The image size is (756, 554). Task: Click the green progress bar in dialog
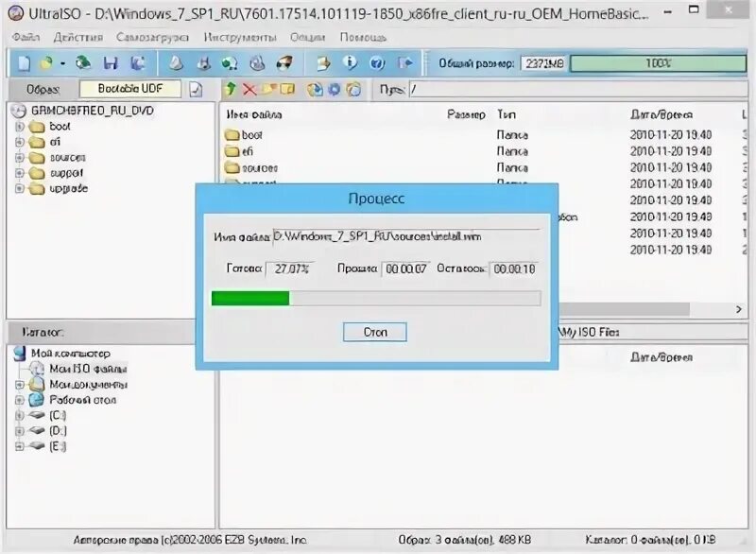click(250, 299)
